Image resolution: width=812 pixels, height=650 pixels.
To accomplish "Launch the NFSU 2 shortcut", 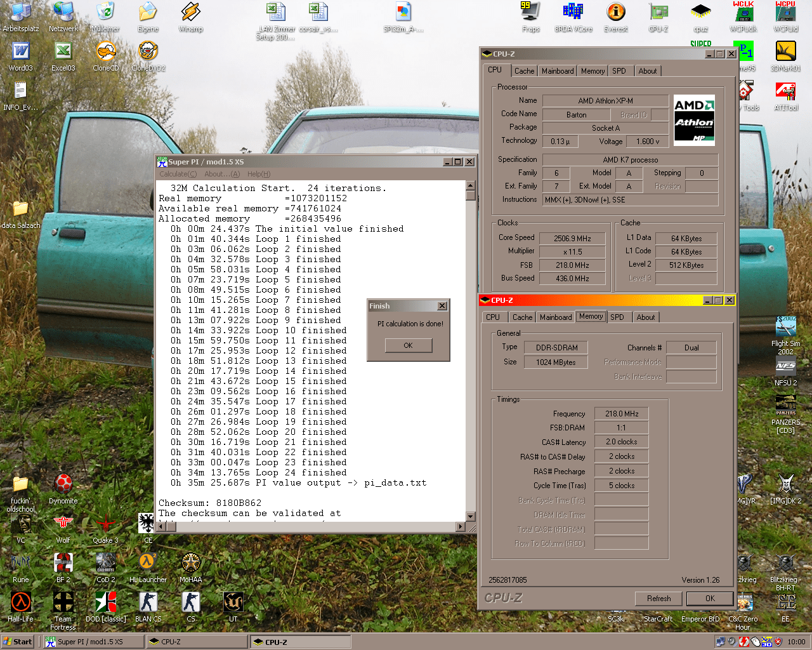I will pos(785,372).
